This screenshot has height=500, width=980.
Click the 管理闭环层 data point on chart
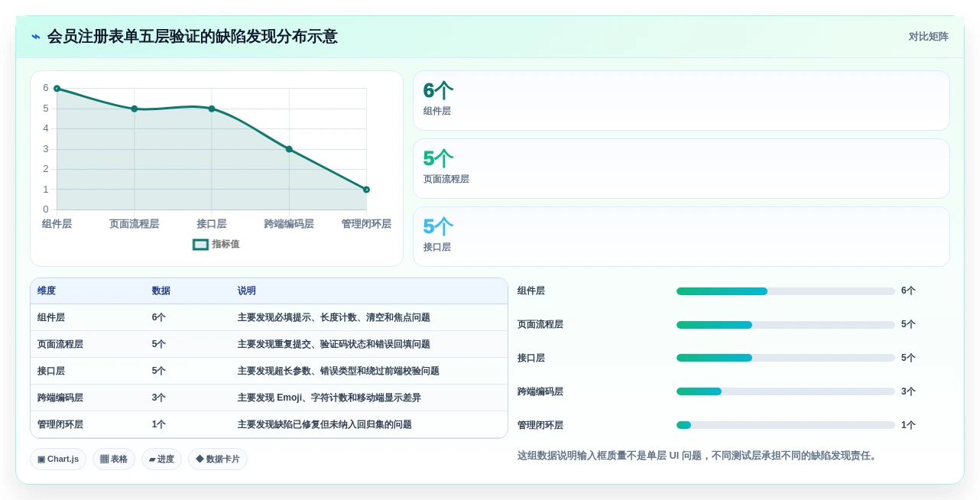click(366, 190)
